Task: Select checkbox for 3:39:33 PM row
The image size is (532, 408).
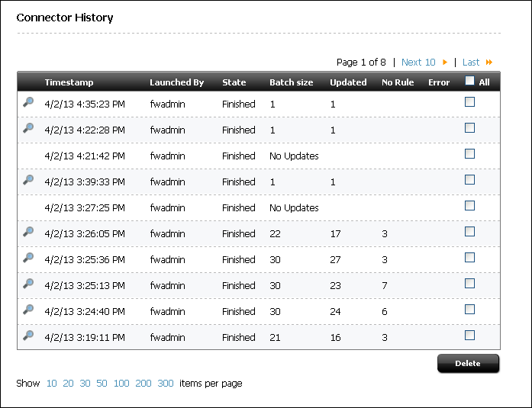Action: [469, 180]
